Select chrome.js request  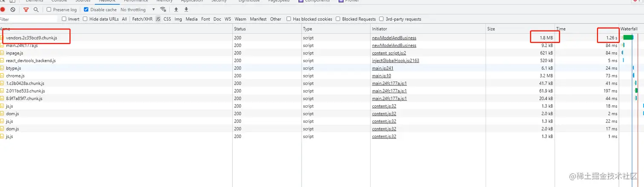pyautogui.click(x=15, y=76)
